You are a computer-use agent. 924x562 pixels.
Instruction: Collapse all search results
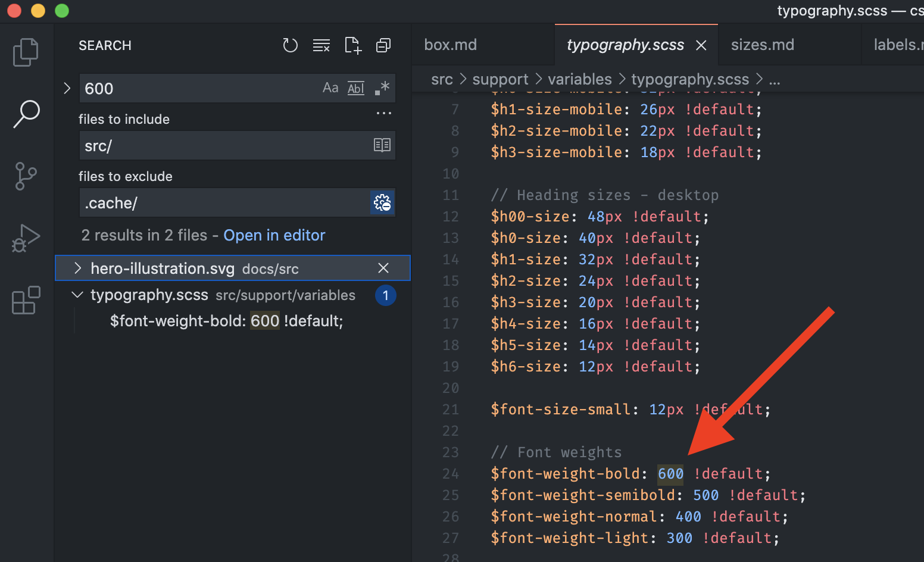pos(383,45)
